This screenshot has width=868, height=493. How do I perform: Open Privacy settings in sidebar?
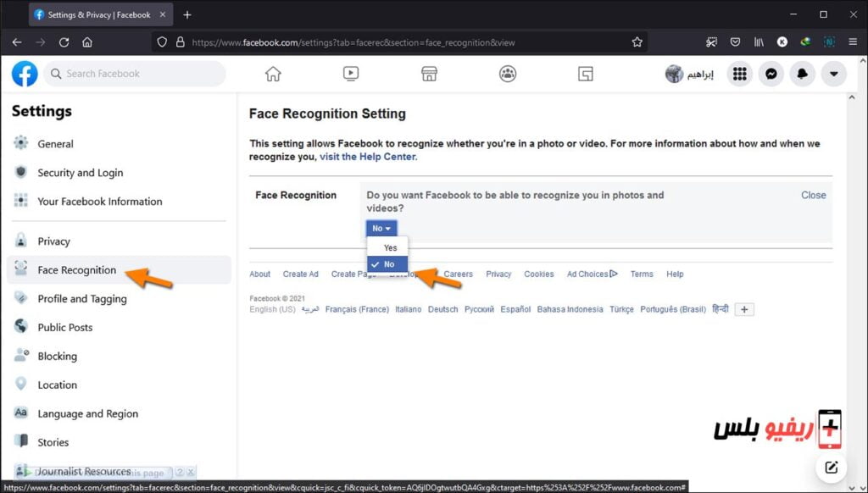53,241
